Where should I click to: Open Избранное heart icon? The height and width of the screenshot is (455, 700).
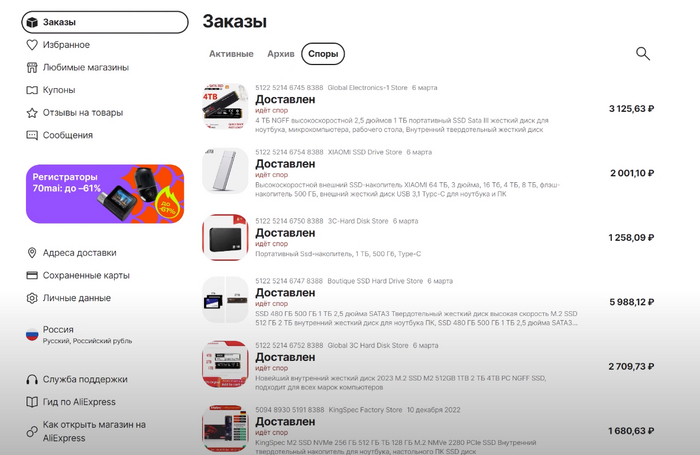(32, 45)
